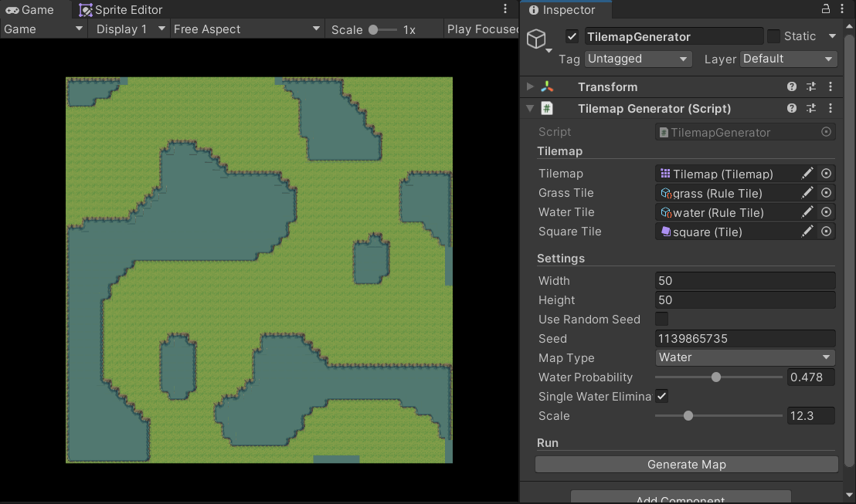Open object picker for Tilemap field

pos(826,174)
